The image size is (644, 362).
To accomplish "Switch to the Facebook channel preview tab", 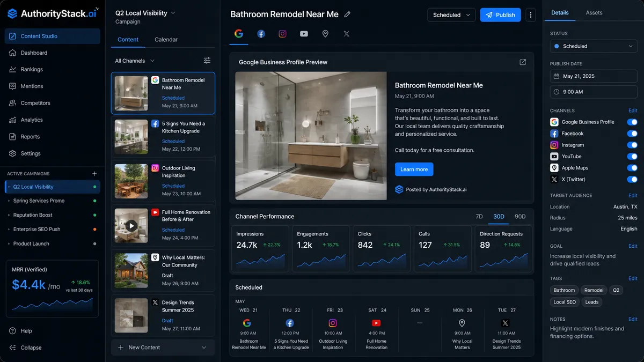I will (261, 34).
